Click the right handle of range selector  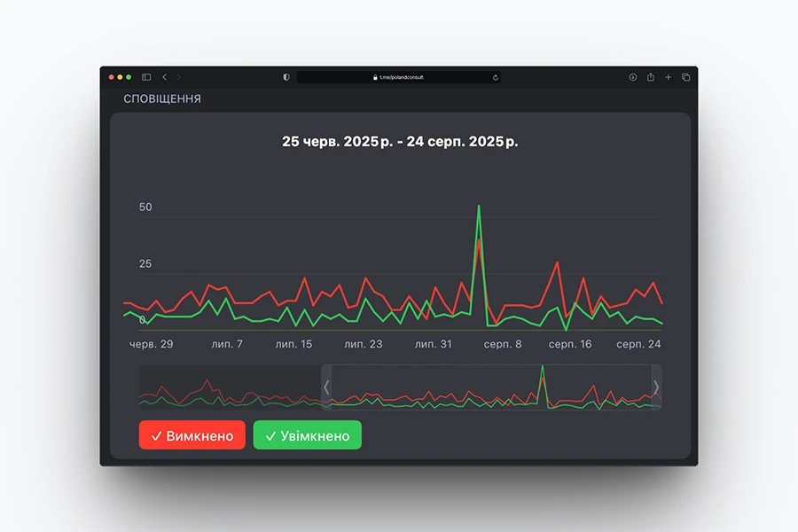656,387
